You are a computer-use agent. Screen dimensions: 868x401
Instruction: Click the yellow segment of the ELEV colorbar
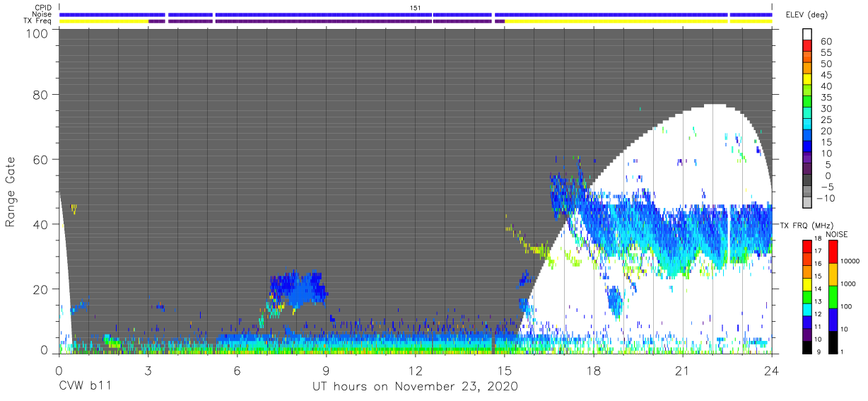point(809,81)
